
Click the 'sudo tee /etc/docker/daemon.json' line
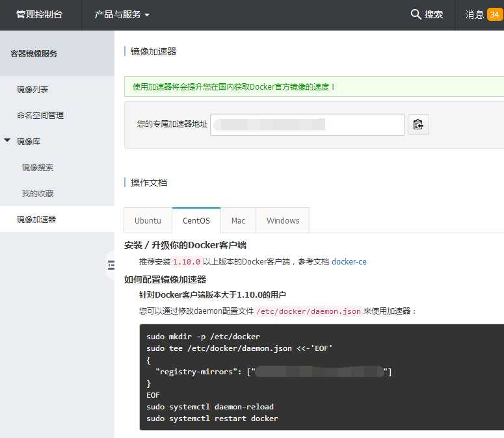[239, 348]
